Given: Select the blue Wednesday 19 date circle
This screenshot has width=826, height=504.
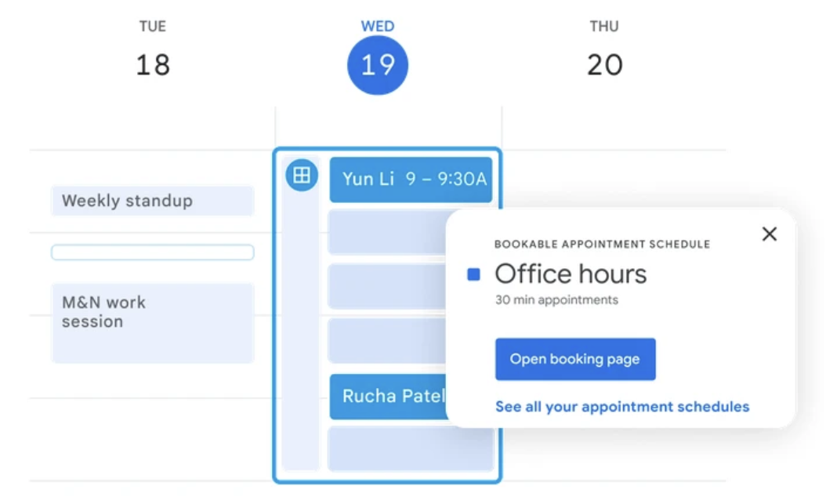Looking at the screenshot, I should pos(377,64).
